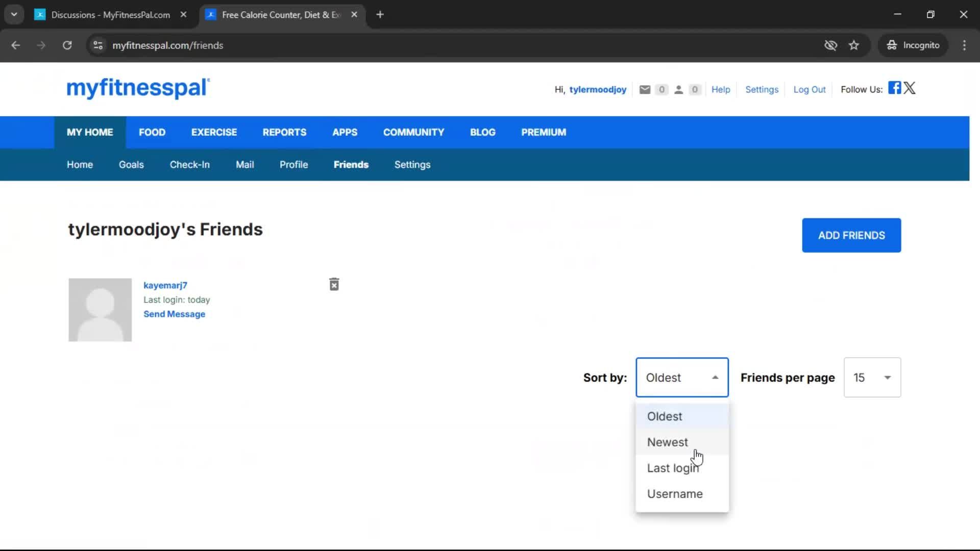Go to the Mail submenu item
Image resolution: width=980 pixels, height=551 pixels.
(244, 165)
